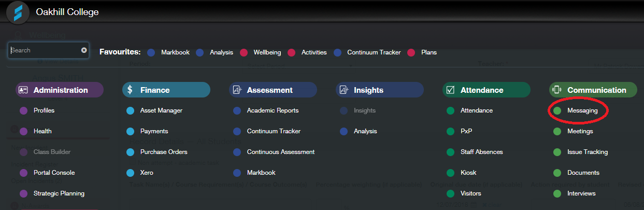
Task: Open the Messaging module
Action: point(582,110)
